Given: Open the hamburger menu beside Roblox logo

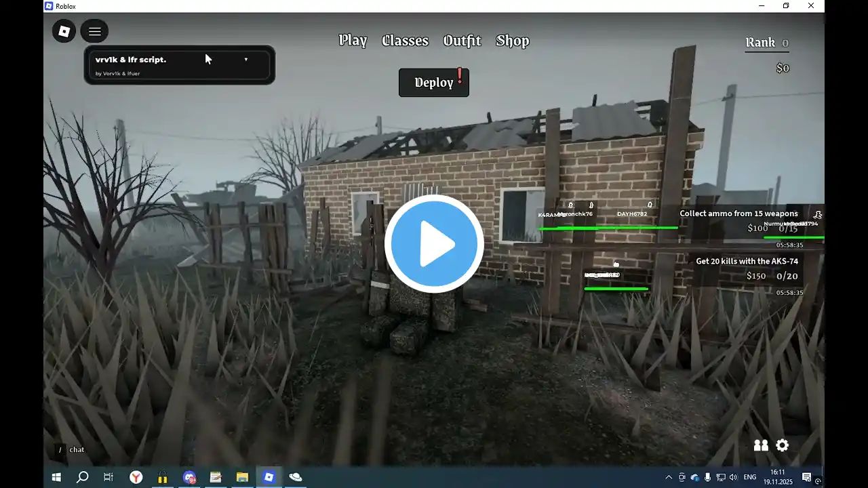Looking at the screenshot, I should (94, 31).
